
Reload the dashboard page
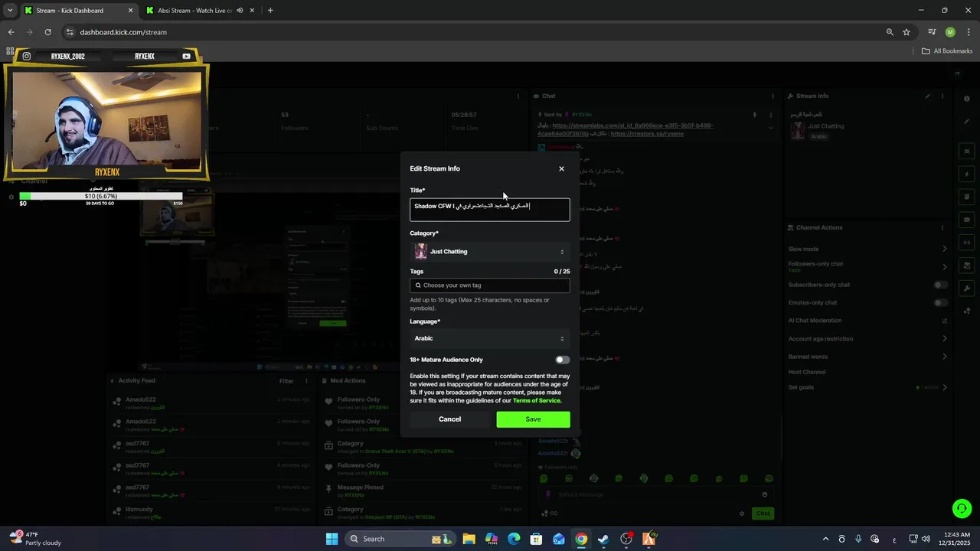click(47, 32)
